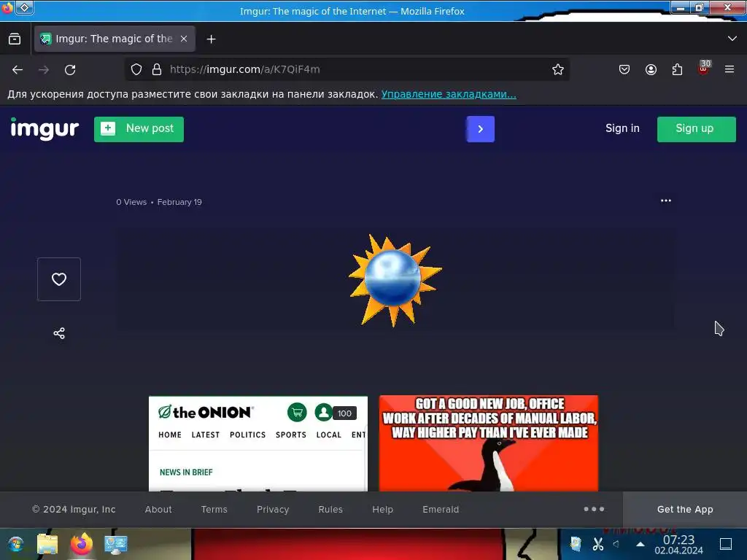
Task: Expand footer three-dot more menu
Action: point(594,509)
